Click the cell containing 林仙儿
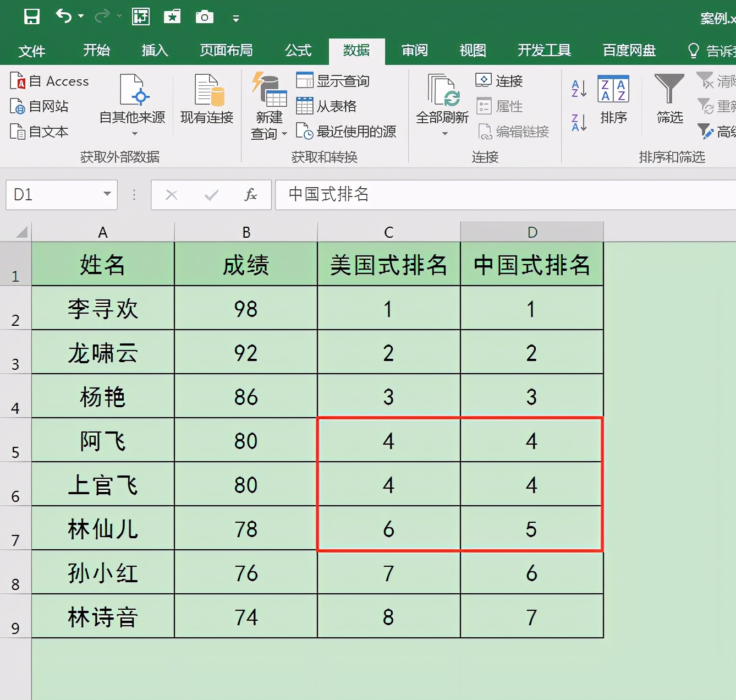 (x=103, y=528)
